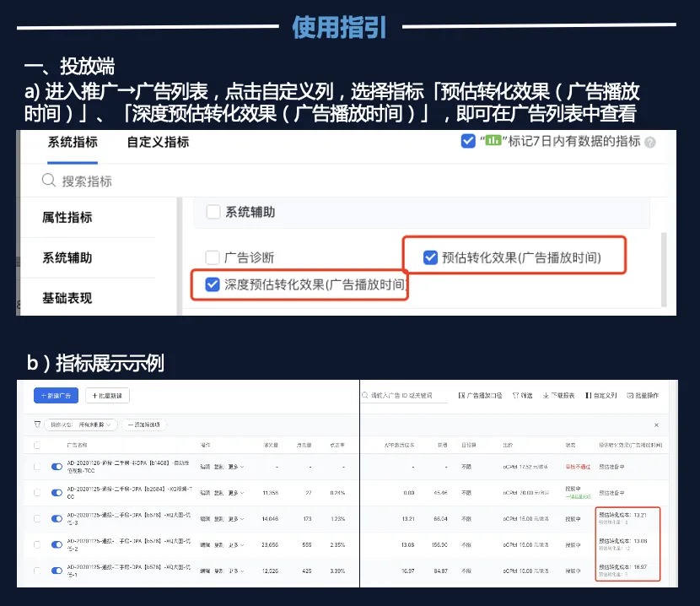700x606 pixels.
Task: Click the help question mark after 标记7日内有数据的指标
Action: pos(650,143)
